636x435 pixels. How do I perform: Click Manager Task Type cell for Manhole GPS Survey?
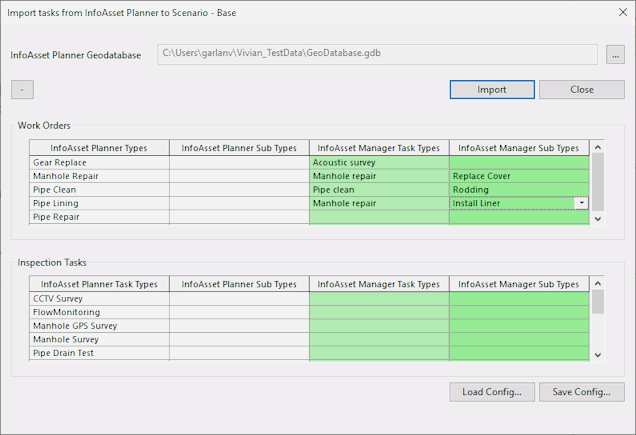(379, 326)
